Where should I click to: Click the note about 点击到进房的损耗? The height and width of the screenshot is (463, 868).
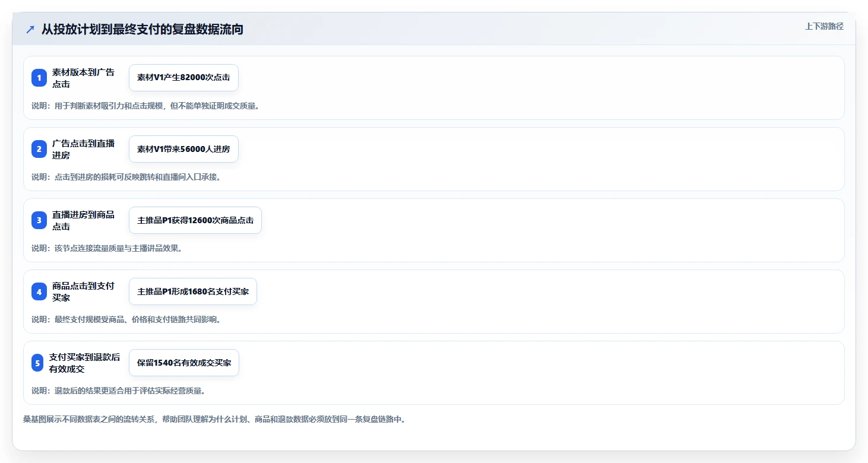click(126, 177)
